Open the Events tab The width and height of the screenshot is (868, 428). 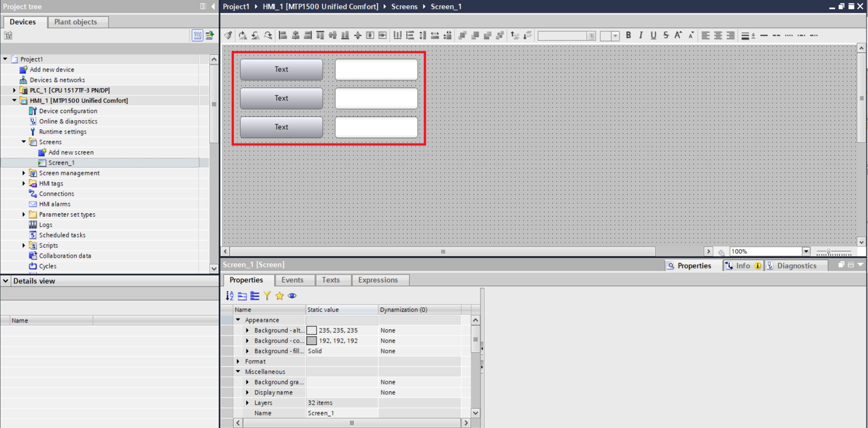click(292, 280)
